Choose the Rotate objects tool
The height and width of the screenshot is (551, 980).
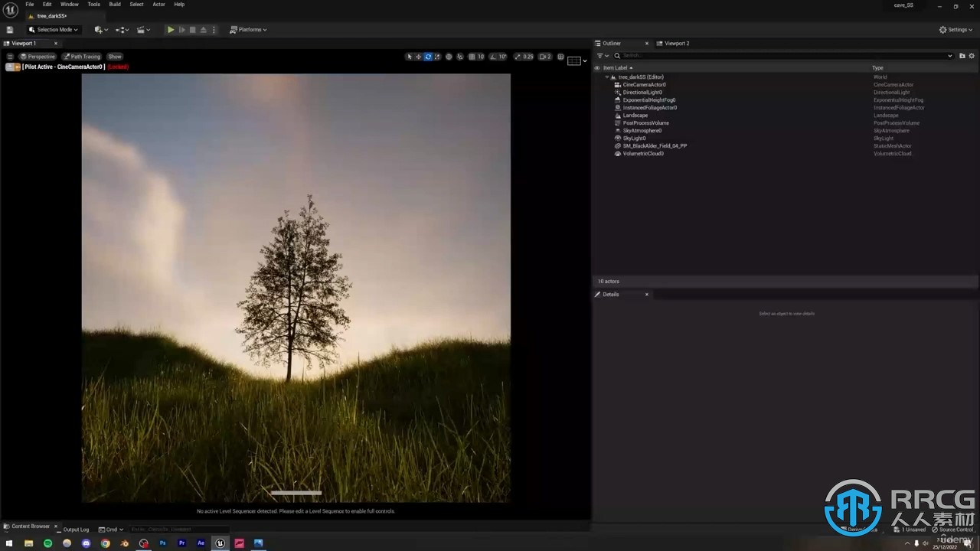428,57
